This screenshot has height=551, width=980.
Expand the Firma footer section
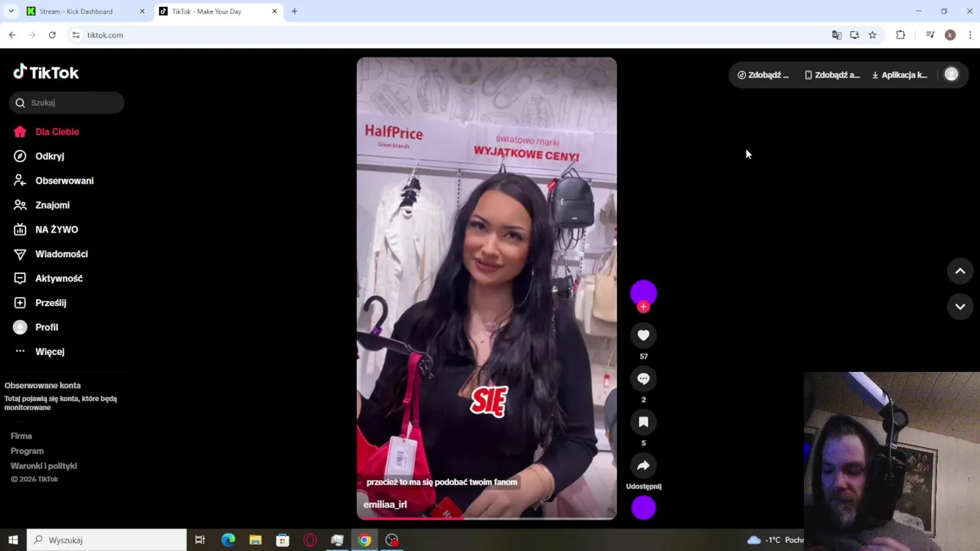point(21,436)
